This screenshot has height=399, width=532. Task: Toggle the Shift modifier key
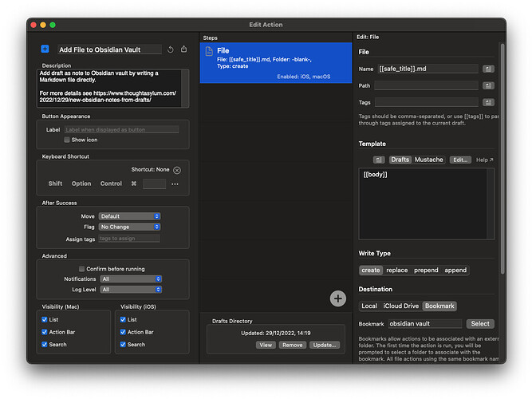coord(55,184)
